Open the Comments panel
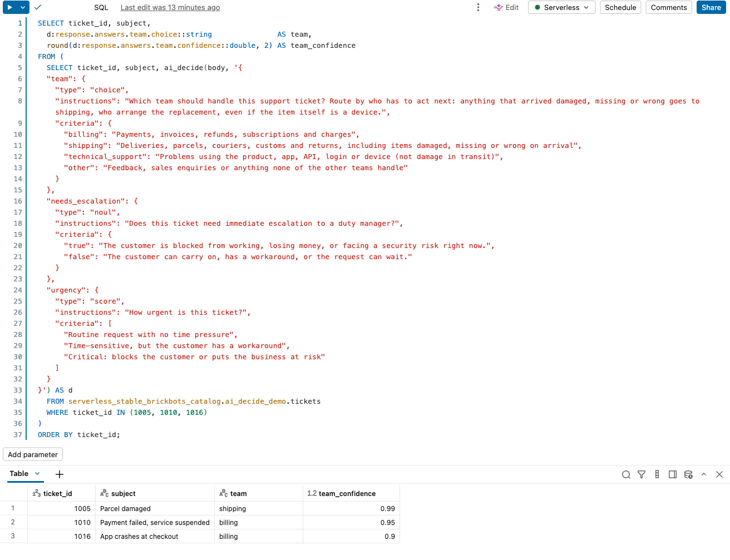This screenshot has width=730, height=560. pyautogui.click(x=669, y=7)
